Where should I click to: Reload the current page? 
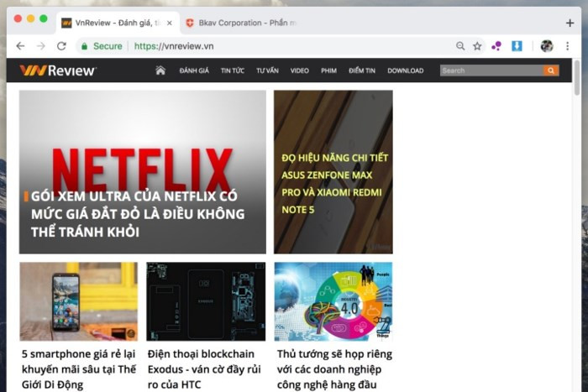click(61, 46)
